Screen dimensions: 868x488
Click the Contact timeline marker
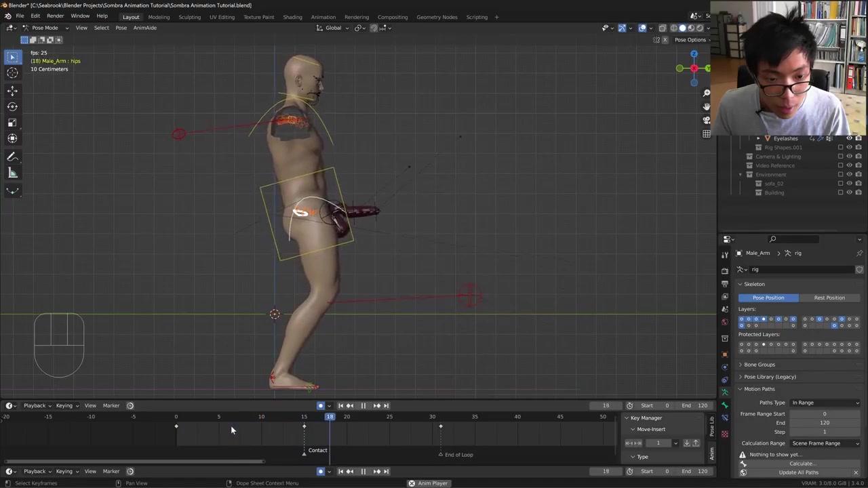pyautogui.click(x=304, y=451)
